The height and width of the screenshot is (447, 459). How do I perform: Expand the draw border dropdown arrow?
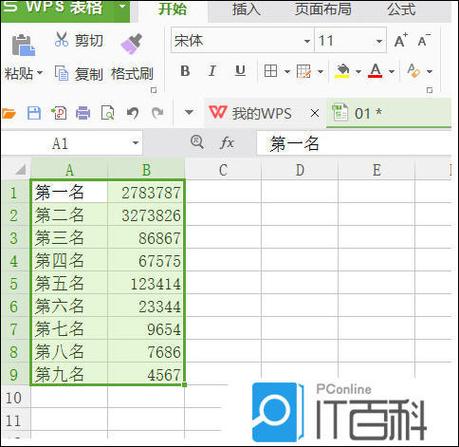click(320, 71)
